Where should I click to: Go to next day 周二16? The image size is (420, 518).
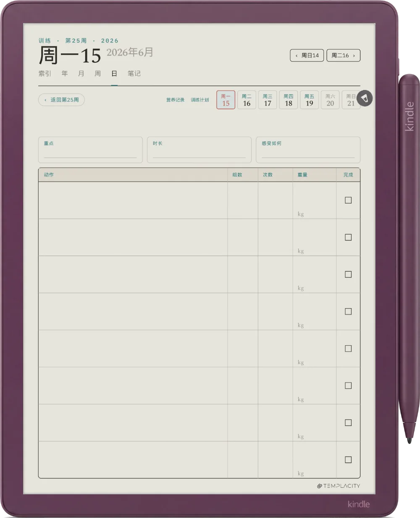coord(343,55)
